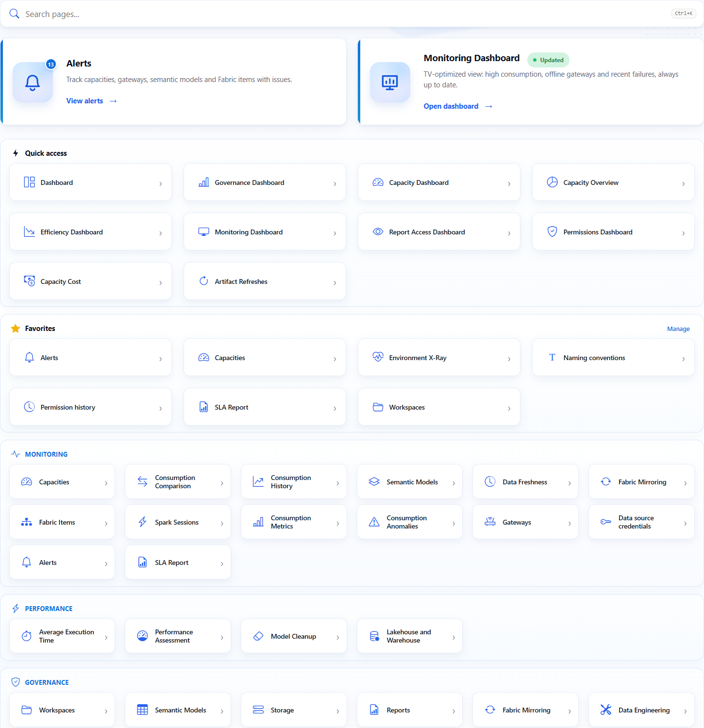Click the bell icon on the top Alerts card
The height and width of the screenshot is (728, 704).
(x=33, y=83)
